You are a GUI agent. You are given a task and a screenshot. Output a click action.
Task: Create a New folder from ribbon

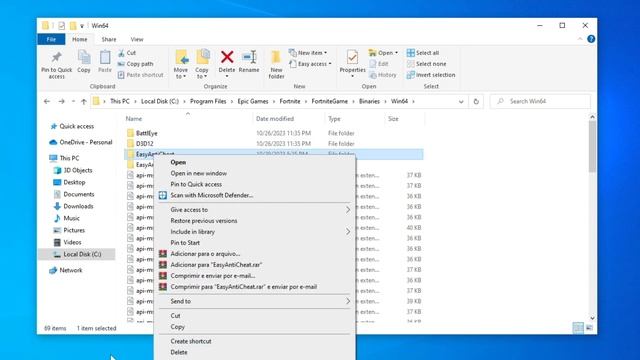(276, 64)
